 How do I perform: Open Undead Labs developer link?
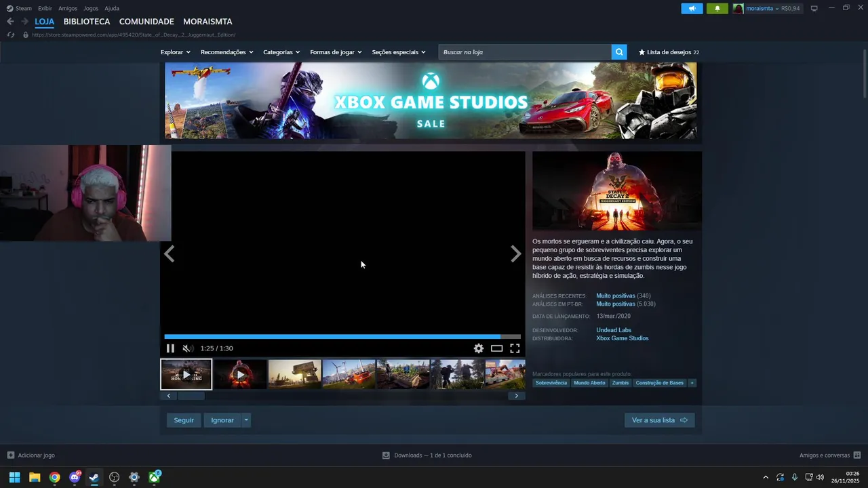click(614, 330)
